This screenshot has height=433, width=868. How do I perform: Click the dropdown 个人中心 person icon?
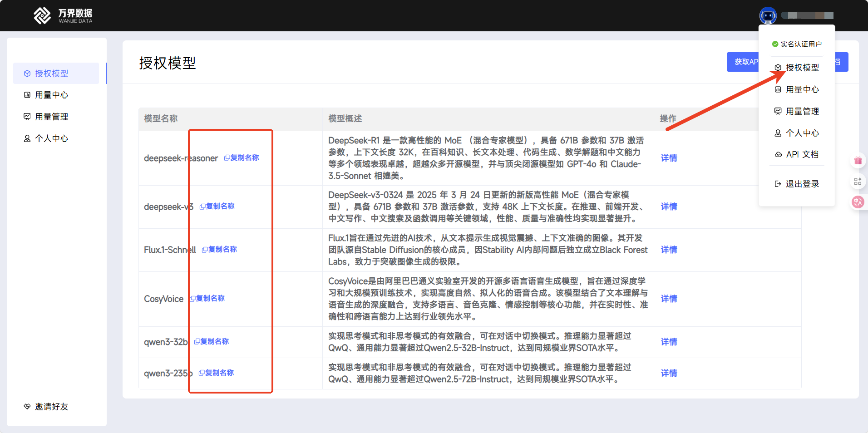point(778,133)
